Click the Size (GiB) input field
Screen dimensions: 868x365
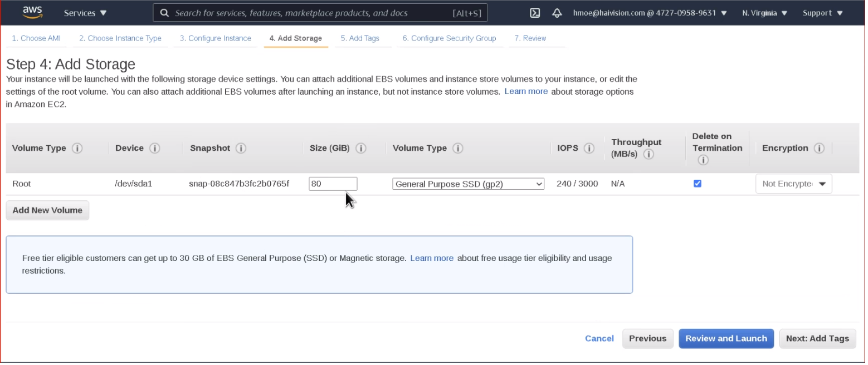333,184
